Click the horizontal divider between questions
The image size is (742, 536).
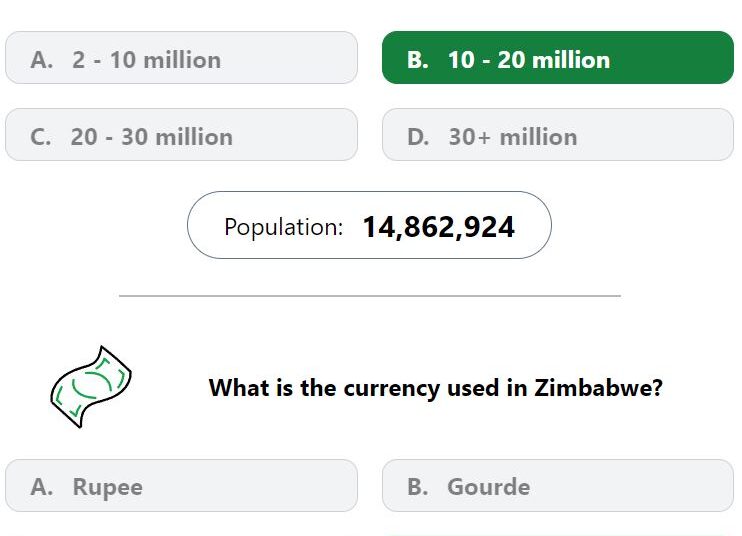(370, 296)
